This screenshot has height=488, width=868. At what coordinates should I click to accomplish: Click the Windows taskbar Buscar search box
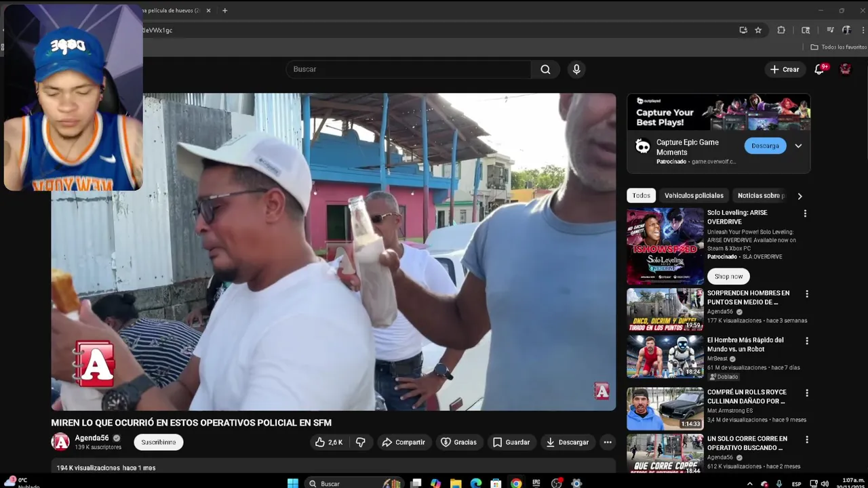point(353,483)
